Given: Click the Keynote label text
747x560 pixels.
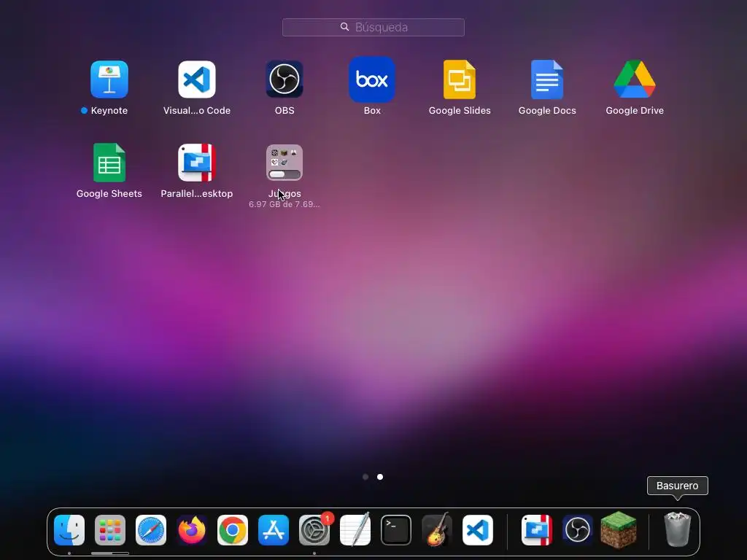Looking at the screenshot, I should click(109, 111).
